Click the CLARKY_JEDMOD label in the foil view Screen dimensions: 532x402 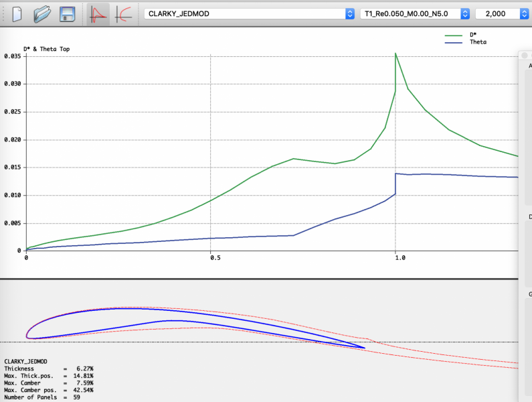point(25,361)
